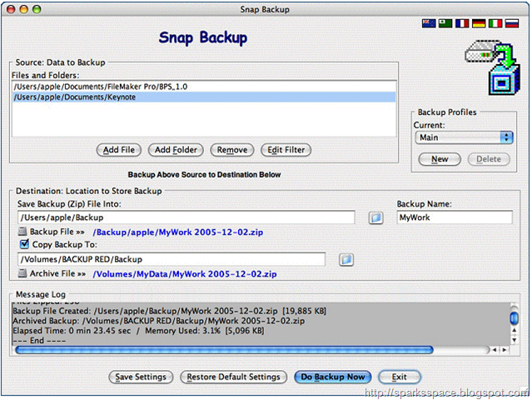Select the German flag language icon
Viewport: 532px width, 400px height.
[479, 23]
